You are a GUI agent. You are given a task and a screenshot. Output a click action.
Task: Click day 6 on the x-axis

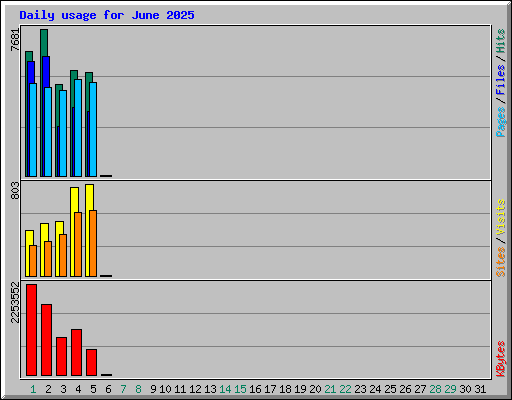pyautogui.click(x=108, y=389)
